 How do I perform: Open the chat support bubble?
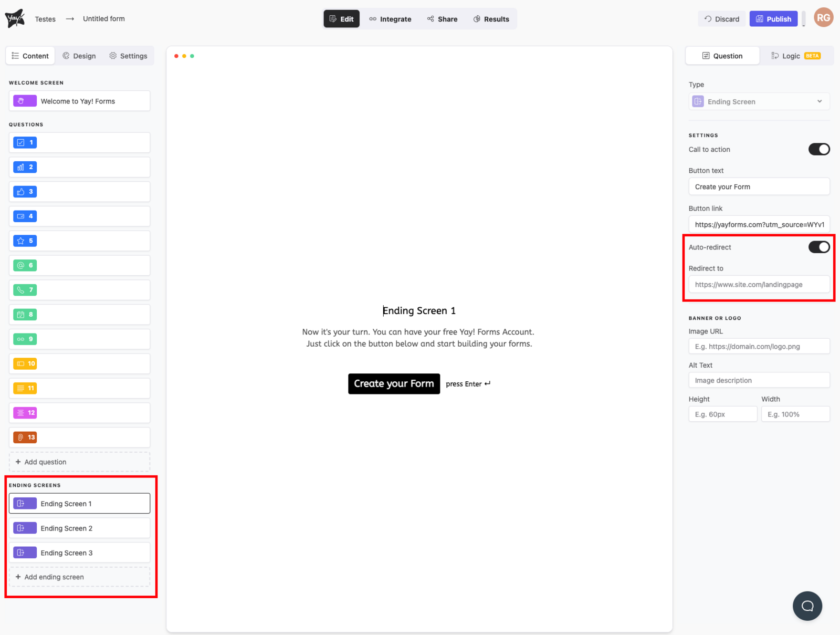click(807, 606)
